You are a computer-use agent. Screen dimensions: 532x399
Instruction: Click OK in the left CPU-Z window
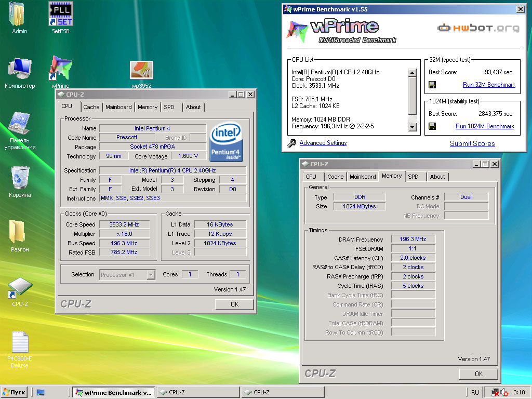click(x=234, y=304)
